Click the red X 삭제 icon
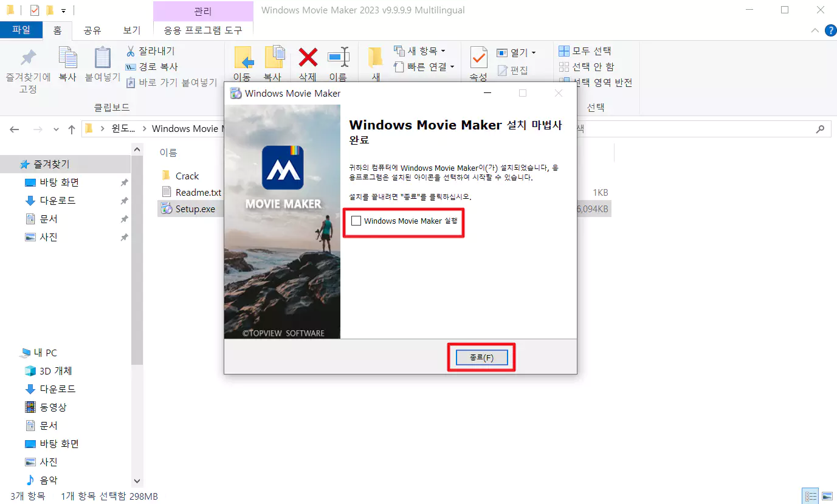Image resolution: width=837 pixels, height=504 pixels. [x=308, y=57]
